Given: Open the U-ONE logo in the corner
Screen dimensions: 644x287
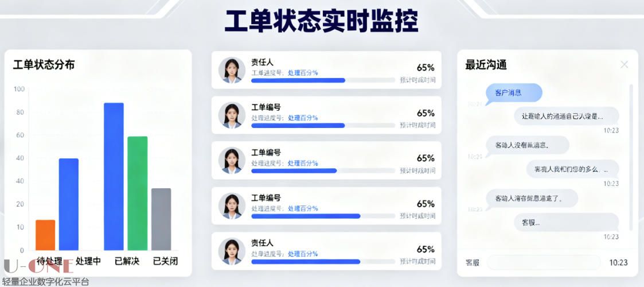Looking at the screenshot, I should point(38,266).
